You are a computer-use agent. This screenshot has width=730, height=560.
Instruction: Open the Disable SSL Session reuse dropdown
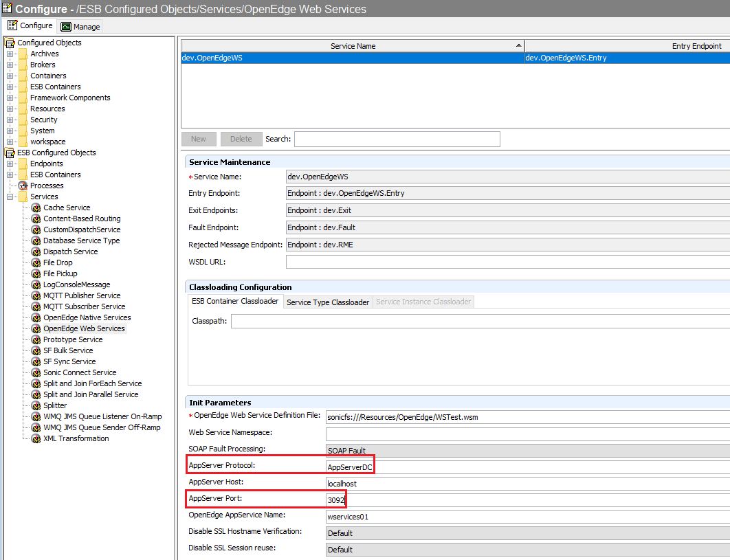[x=528, y=550]
